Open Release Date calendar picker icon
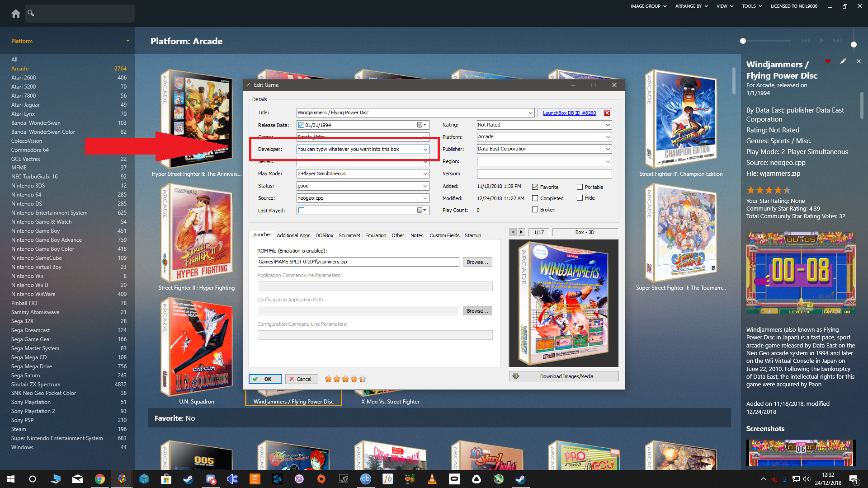868x488 pixels. click(x=421, y=125)
